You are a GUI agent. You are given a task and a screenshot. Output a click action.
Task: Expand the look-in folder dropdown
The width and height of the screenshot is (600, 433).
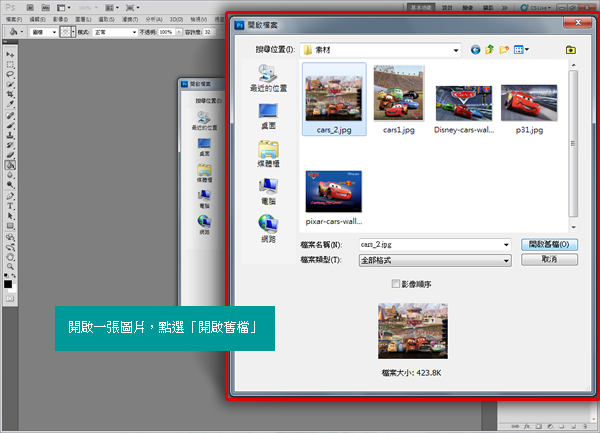(x=456, y=50)
